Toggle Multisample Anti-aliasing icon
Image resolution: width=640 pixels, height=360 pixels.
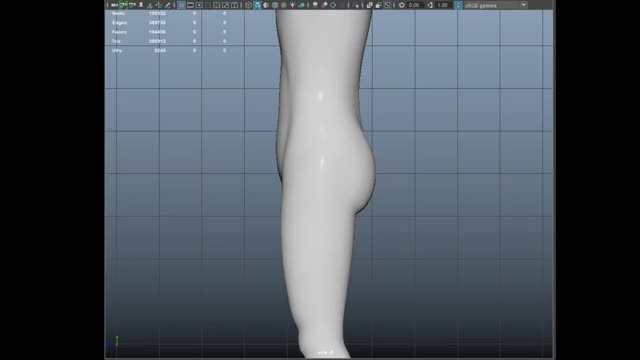(x=333, y=5)
